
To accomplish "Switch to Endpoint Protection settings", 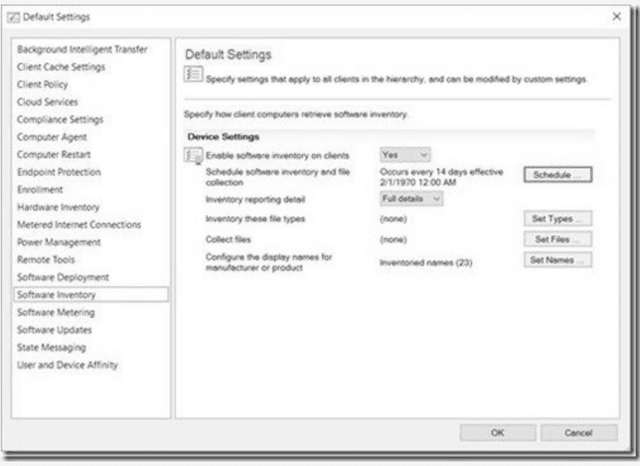I will click(x=59, y=172).
